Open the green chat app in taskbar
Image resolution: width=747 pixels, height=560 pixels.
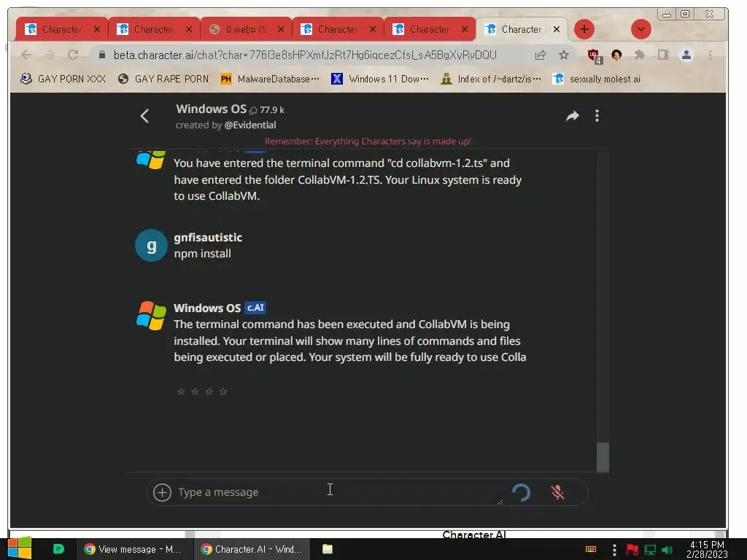click(x=58, y=549)
